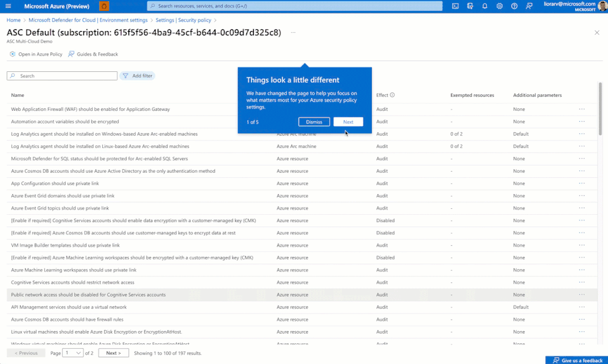Click '0 of 2' for Windows-based Arc row
The height and width of the screenshot is (364, 608).
[x=456, y=134]
